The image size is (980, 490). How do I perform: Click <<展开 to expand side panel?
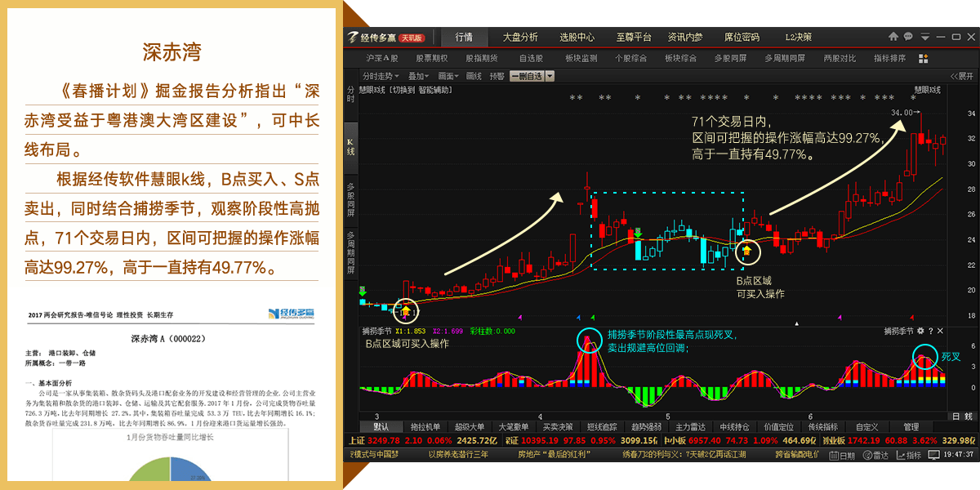click(x=961, y=76)
